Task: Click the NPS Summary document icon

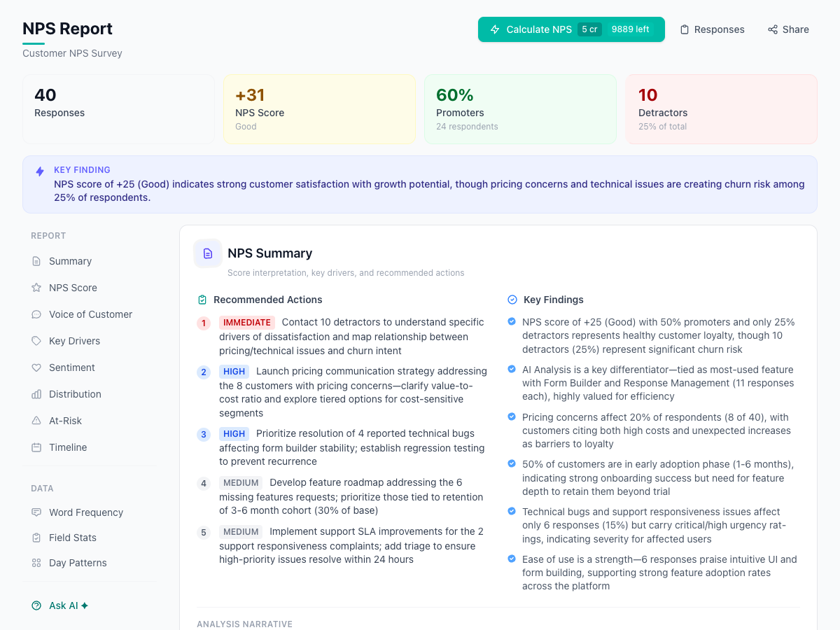Action: tap(208, 253)
